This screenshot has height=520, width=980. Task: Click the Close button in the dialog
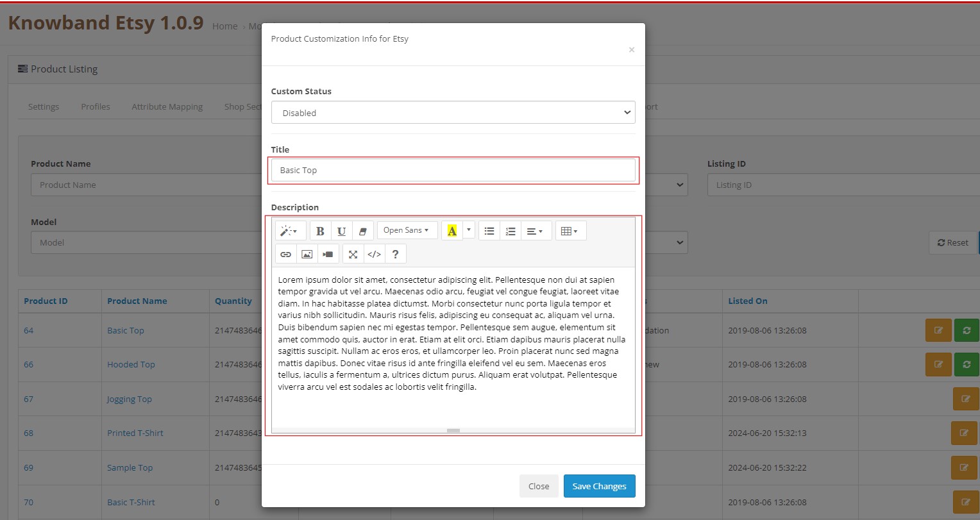coord(539,486)
